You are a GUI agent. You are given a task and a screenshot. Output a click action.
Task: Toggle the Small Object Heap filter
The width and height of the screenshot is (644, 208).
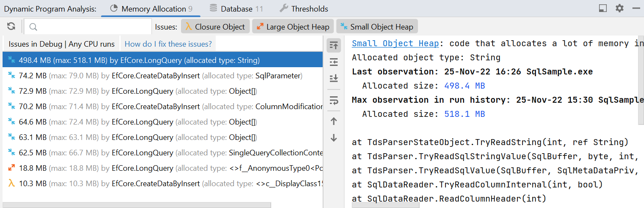click(x=377, y=27)
